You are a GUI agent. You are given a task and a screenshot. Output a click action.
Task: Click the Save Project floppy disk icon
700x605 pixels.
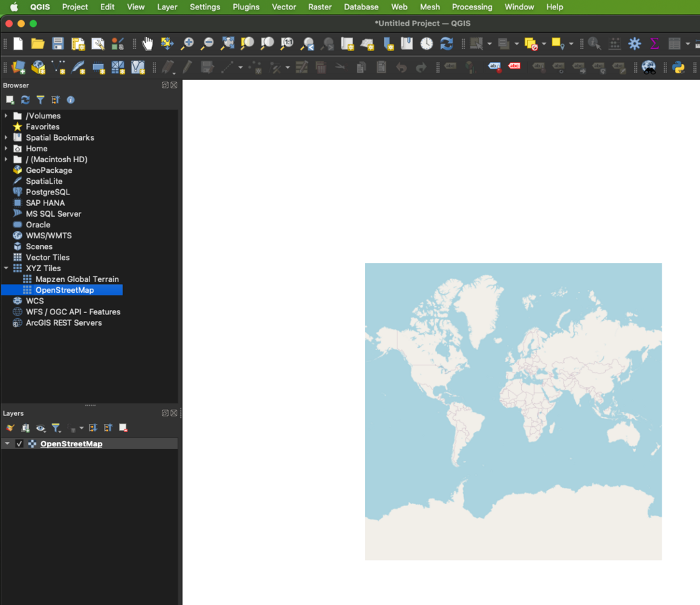(x=58, y=44)
